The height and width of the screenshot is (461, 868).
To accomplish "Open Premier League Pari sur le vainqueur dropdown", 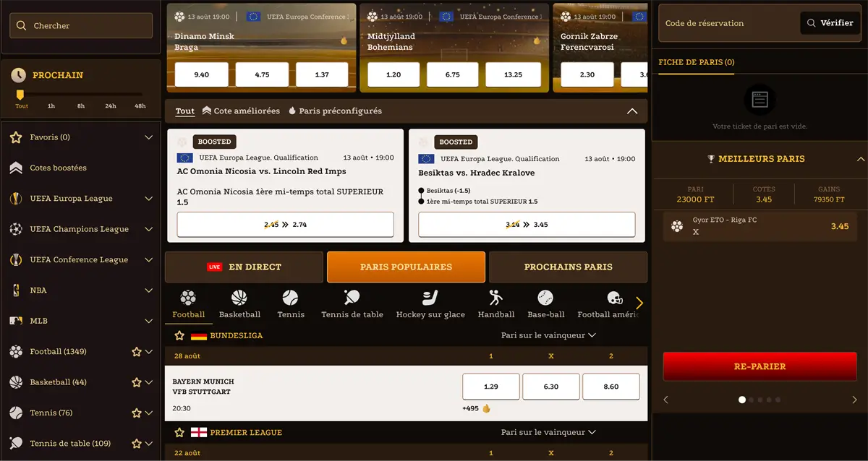I will click(548, 432).
